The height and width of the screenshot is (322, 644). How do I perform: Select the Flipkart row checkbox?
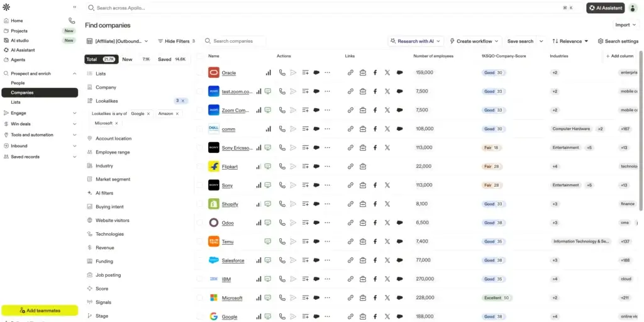point(199,166)
